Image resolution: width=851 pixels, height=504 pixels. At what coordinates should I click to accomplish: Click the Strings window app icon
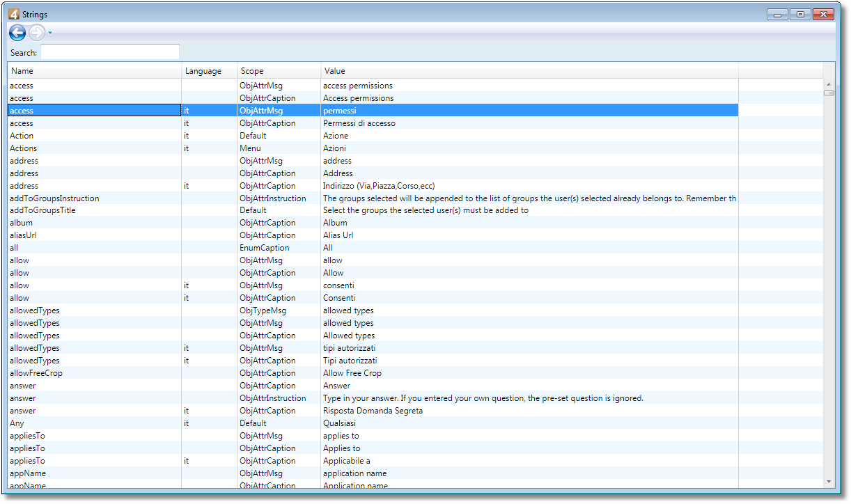pyautogui.click(x=13, y=14)
